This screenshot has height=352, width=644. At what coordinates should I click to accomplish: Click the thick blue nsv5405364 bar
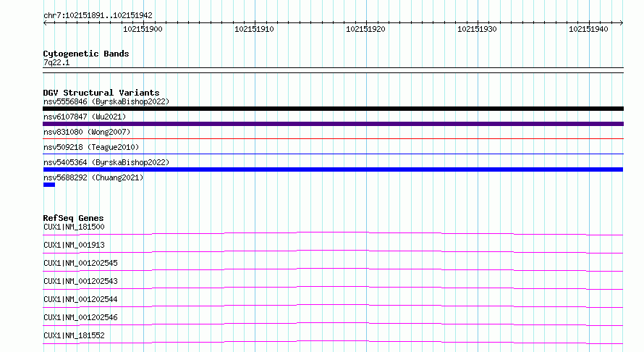point(333,169)
